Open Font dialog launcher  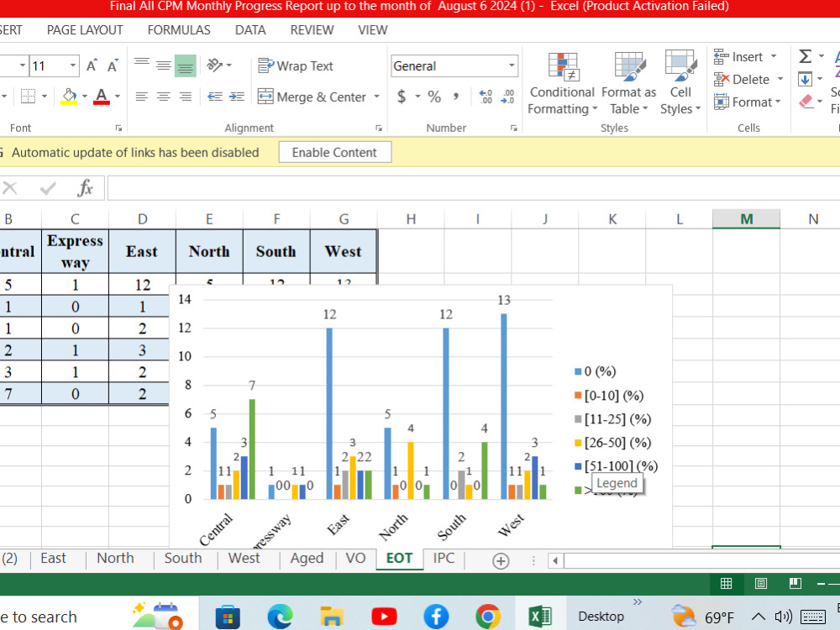point(118,128)
